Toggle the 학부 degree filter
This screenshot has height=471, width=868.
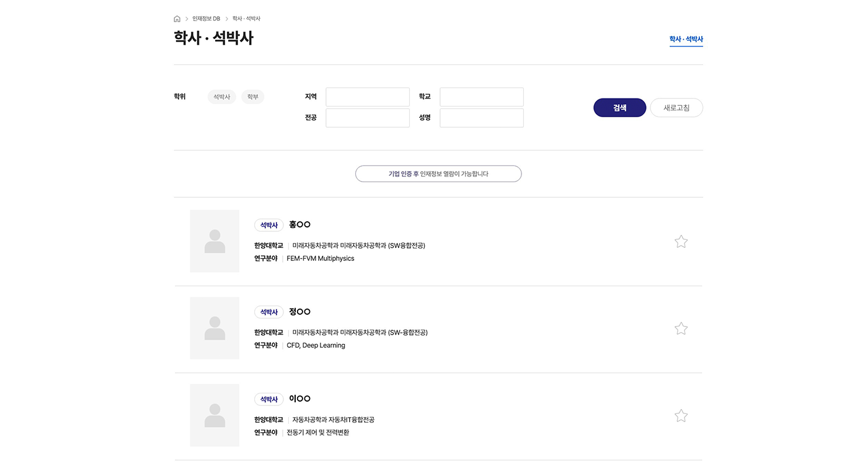252,97
